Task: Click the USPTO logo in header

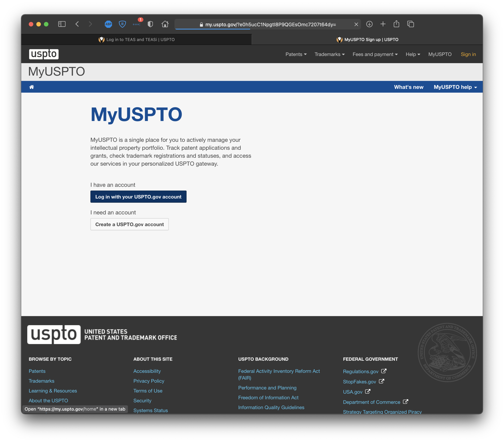Action: (x=44, y=54)
